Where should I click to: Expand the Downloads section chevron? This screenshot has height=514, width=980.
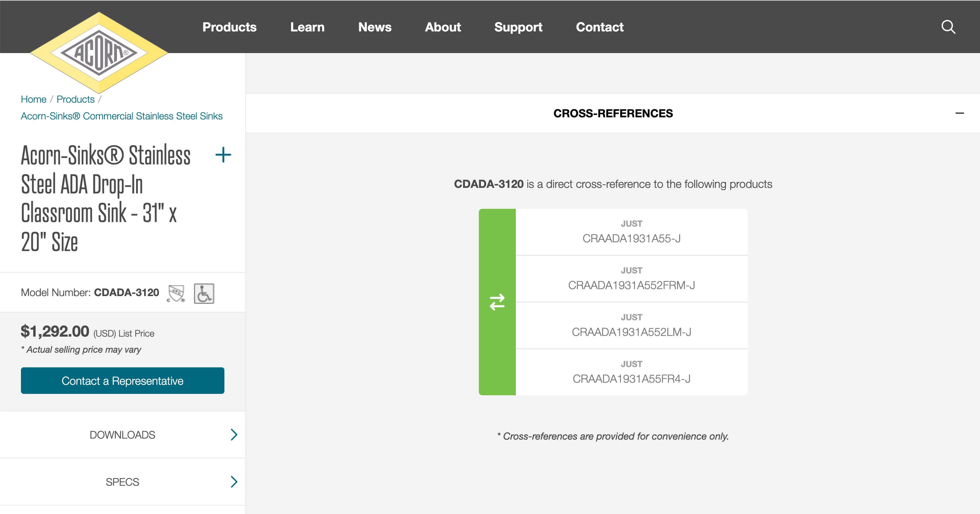tap(233, 434)
